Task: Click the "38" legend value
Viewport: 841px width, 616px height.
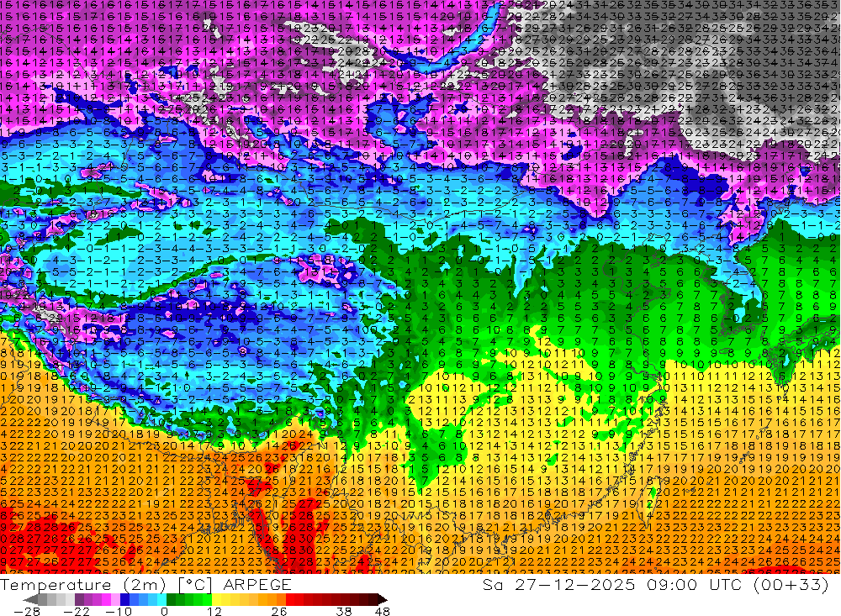Action: click(344, 612)
